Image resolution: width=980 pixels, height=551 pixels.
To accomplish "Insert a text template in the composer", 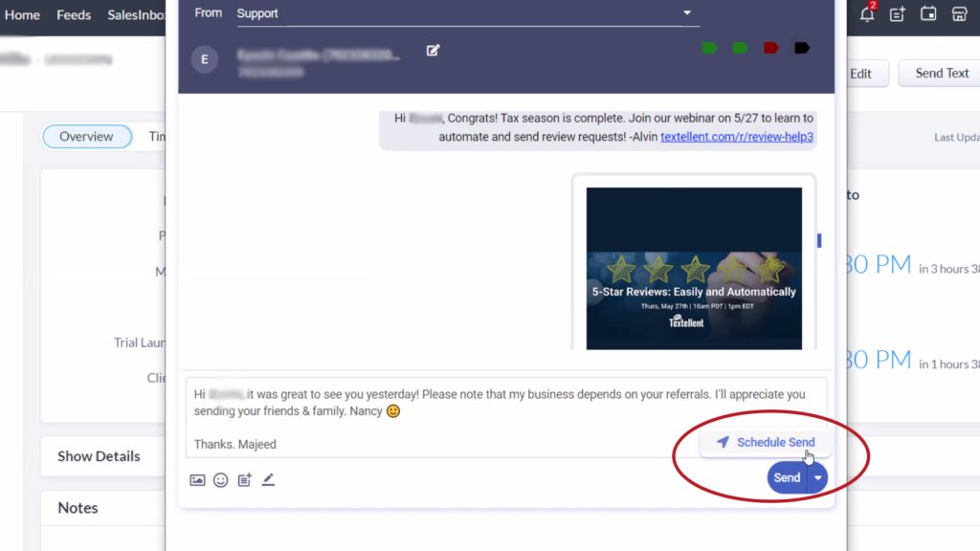I will (x=244, y=479).
